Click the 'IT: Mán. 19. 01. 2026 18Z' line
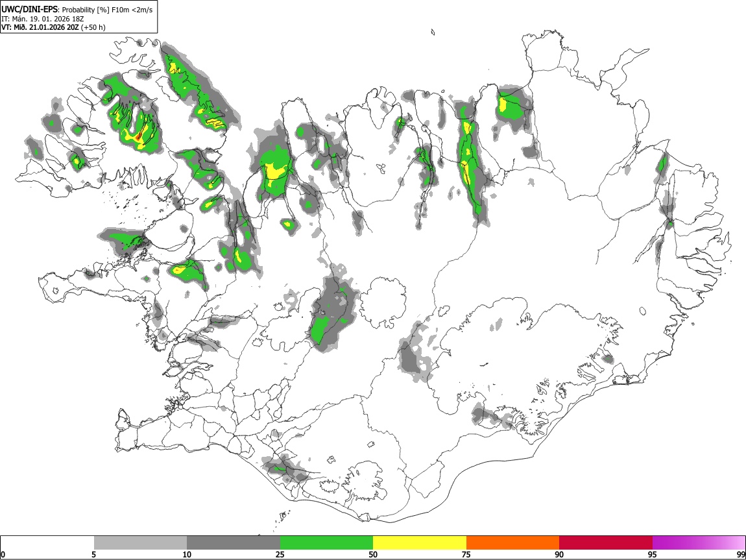 point(43,19)
